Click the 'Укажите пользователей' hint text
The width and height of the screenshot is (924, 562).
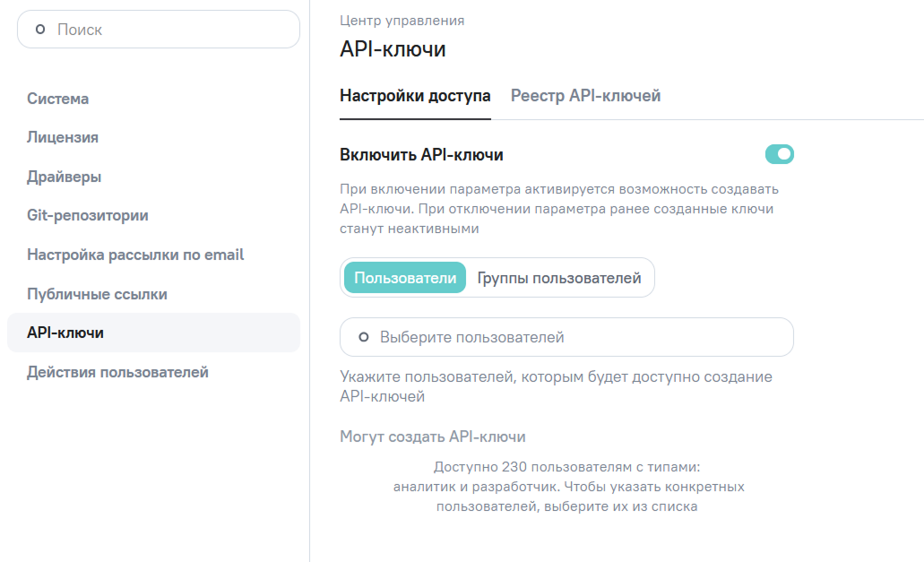[556, 386]
